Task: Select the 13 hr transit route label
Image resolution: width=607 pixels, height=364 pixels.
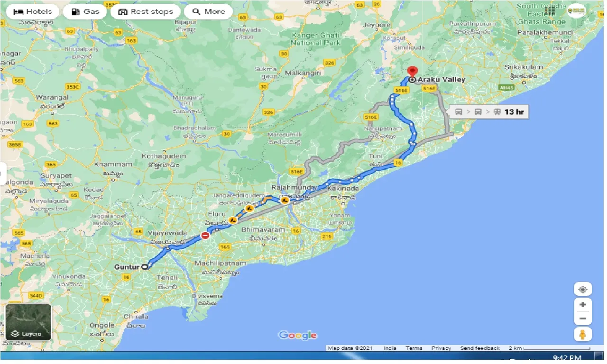Action: [489, 112]
